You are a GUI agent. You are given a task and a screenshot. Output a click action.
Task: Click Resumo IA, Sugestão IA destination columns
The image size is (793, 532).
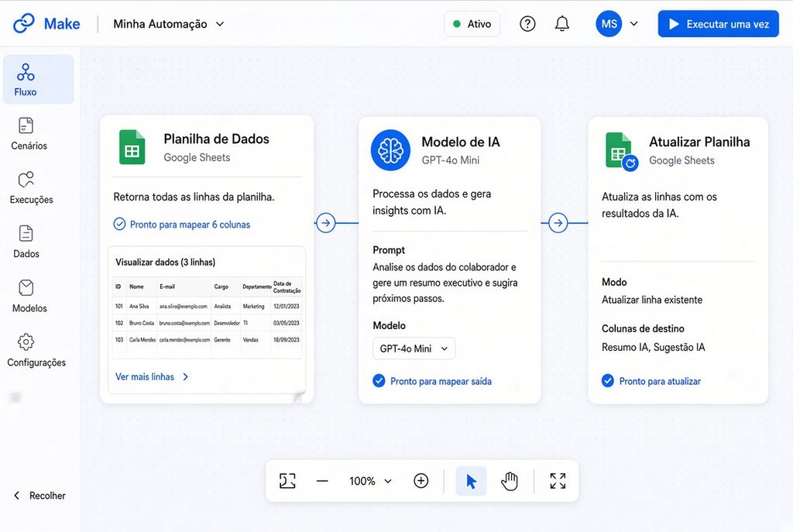(653, 347)
